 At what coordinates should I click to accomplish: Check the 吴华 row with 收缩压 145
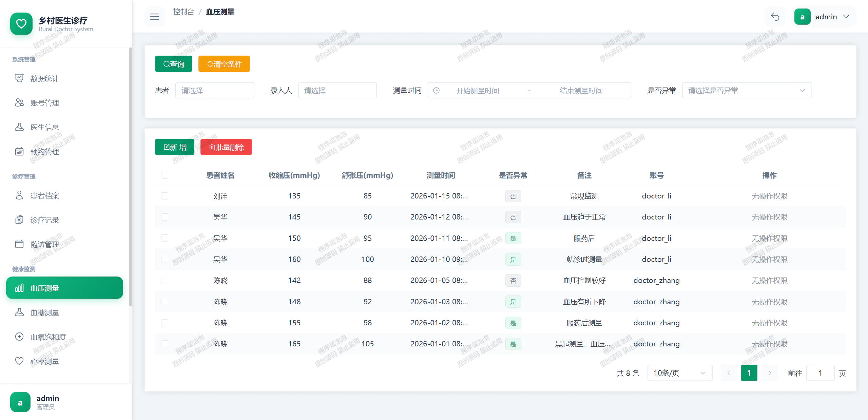[165, 217]
